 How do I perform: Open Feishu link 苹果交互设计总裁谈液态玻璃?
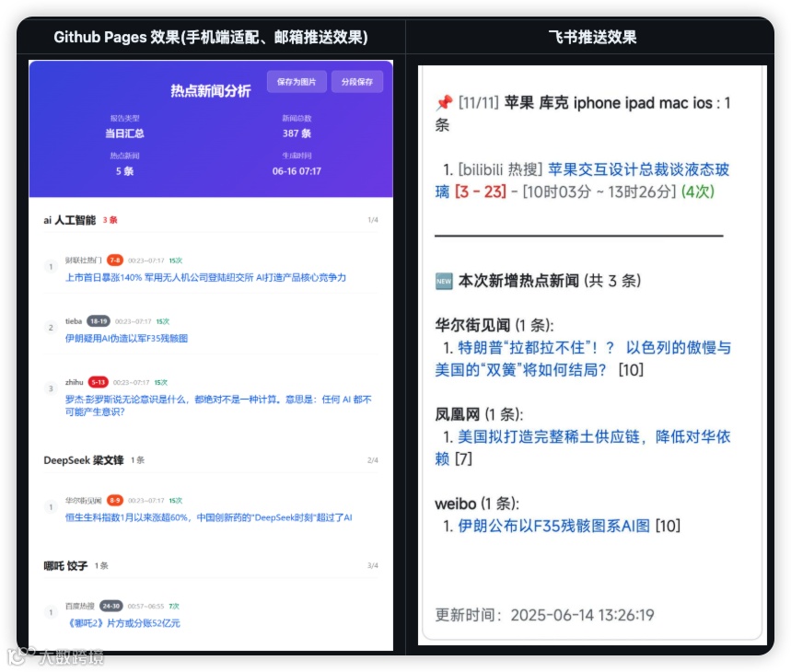pyautogui.click(x=582, y=180)
